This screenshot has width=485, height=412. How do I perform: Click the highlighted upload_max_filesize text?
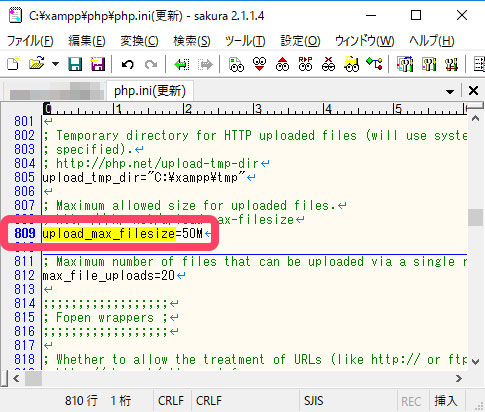(x=109, y=234)
